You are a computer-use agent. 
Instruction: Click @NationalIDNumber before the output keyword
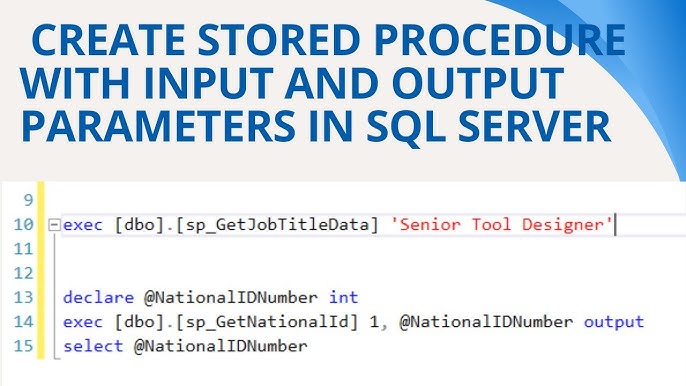[x=486, y=322]
